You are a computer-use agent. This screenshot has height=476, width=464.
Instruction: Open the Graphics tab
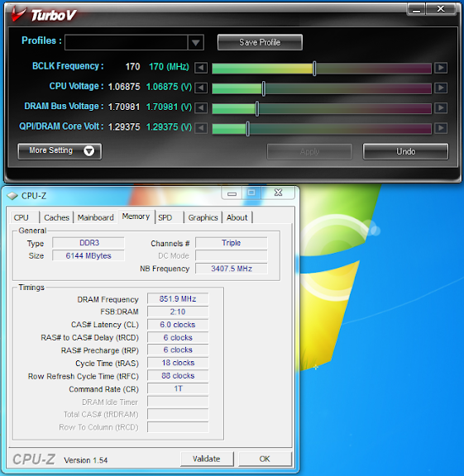pos(203,217)
